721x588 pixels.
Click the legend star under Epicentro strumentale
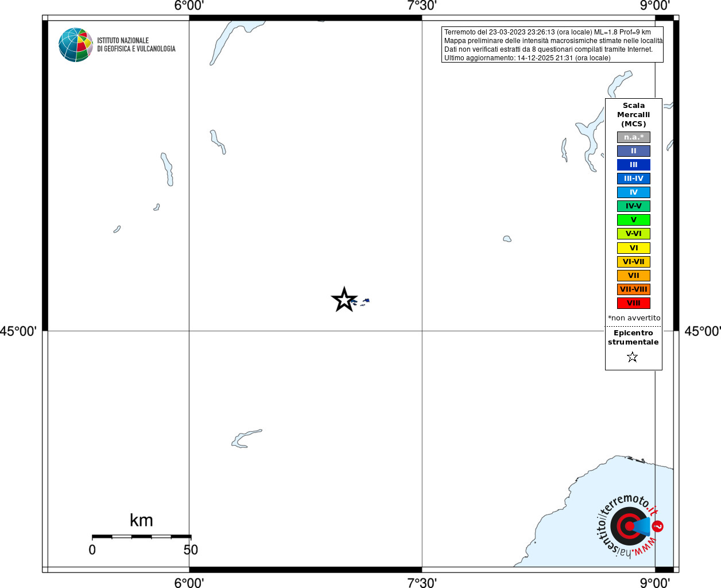coord(633,357)
